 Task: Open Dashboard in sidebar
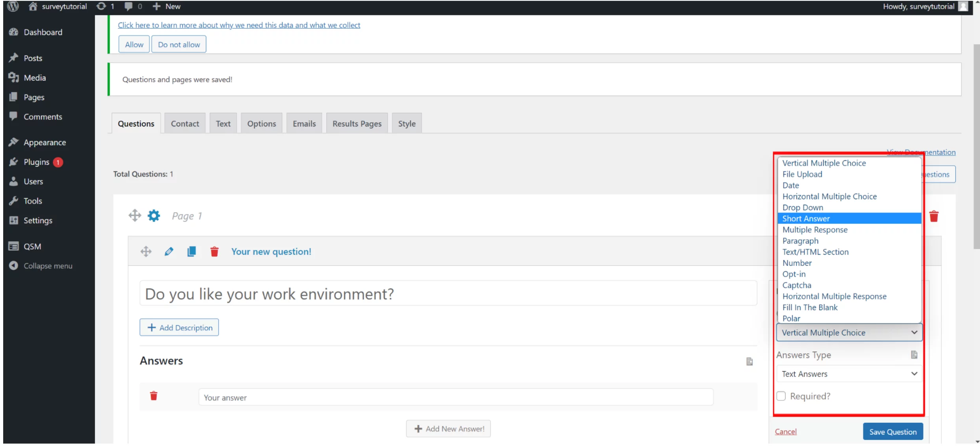coord(43,32)
